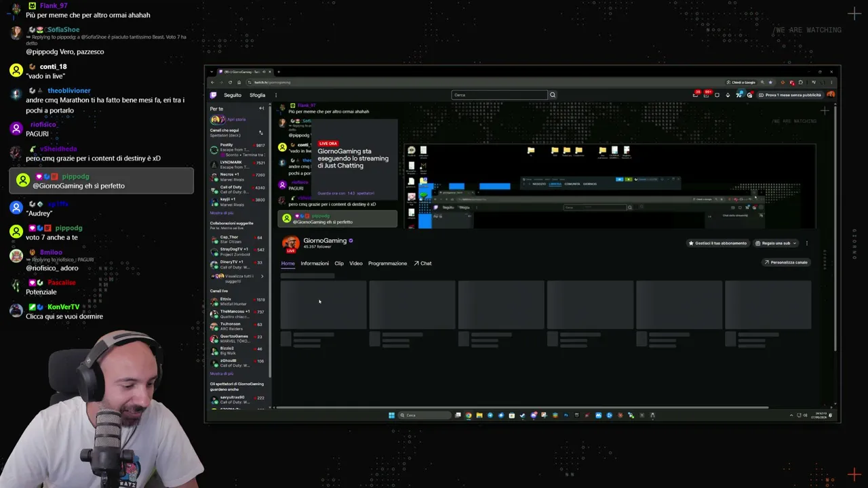Open the Twitch profile avatar menu
Image resolution: width=868 pixels, height=488 pixels.
[831, 95]
